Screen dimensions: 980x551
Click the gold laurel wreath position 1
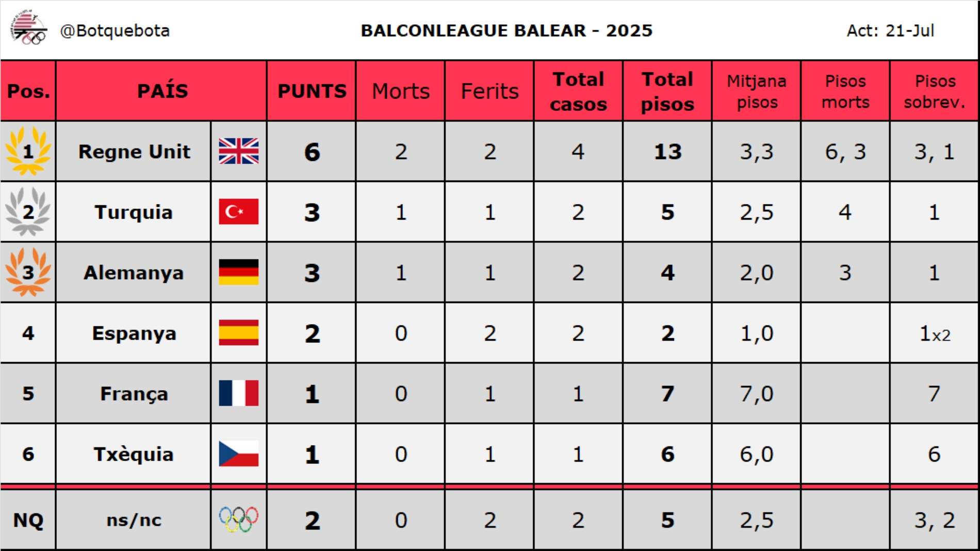(x=28, y=152)
